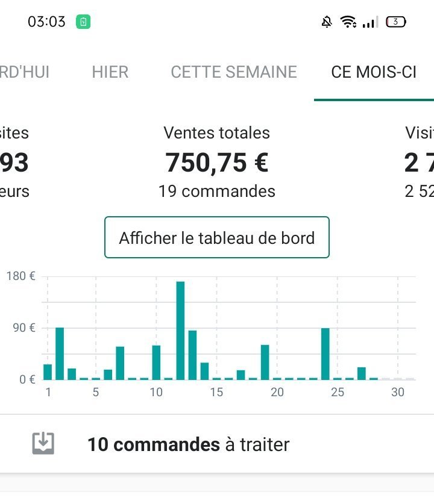Tap the sales bar for day 2

point(60,353)
